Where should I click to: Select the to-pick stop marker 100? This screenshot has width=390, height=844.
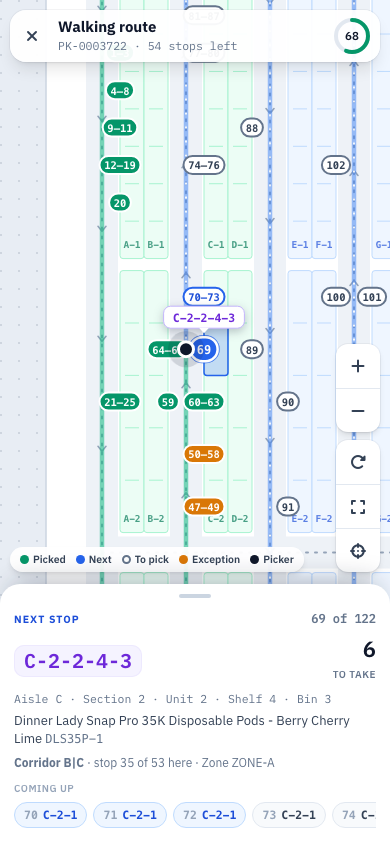click(336, 297)
